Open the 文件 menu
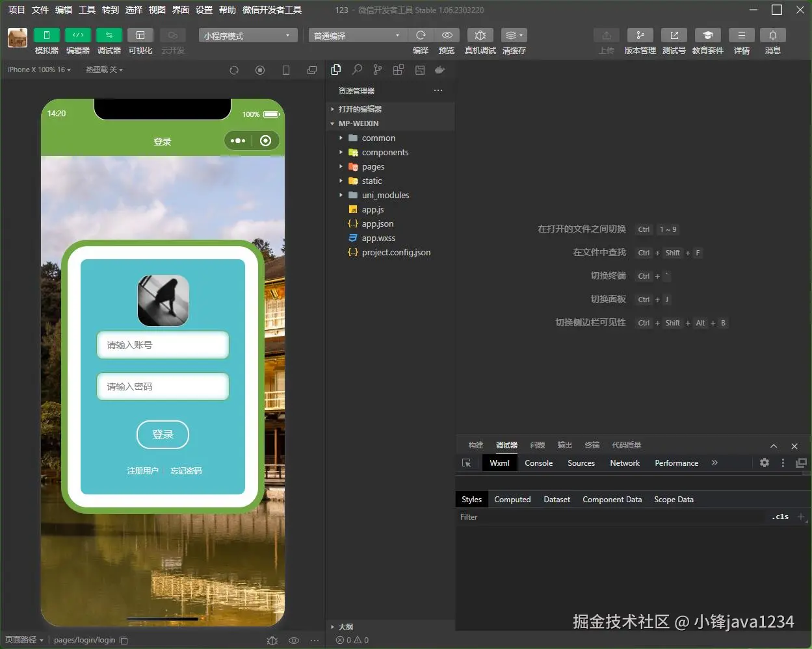 pyautogui.click(x=40, y=10)
